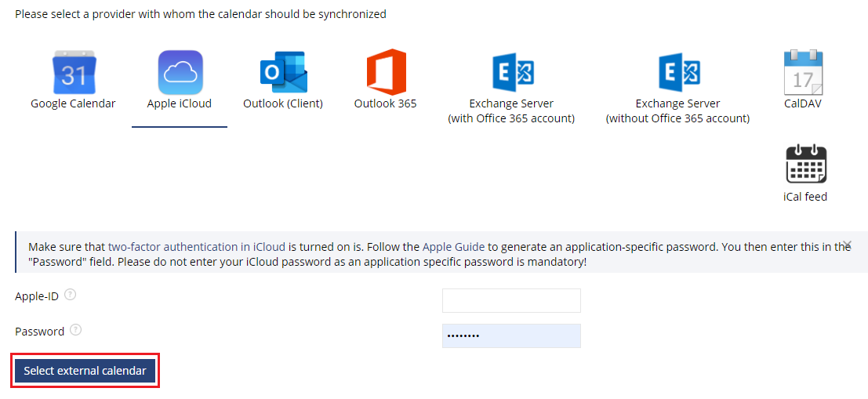Dismiss the iCloud information notice
Screen dimensions: 868x399
click(x=847, y=244)
